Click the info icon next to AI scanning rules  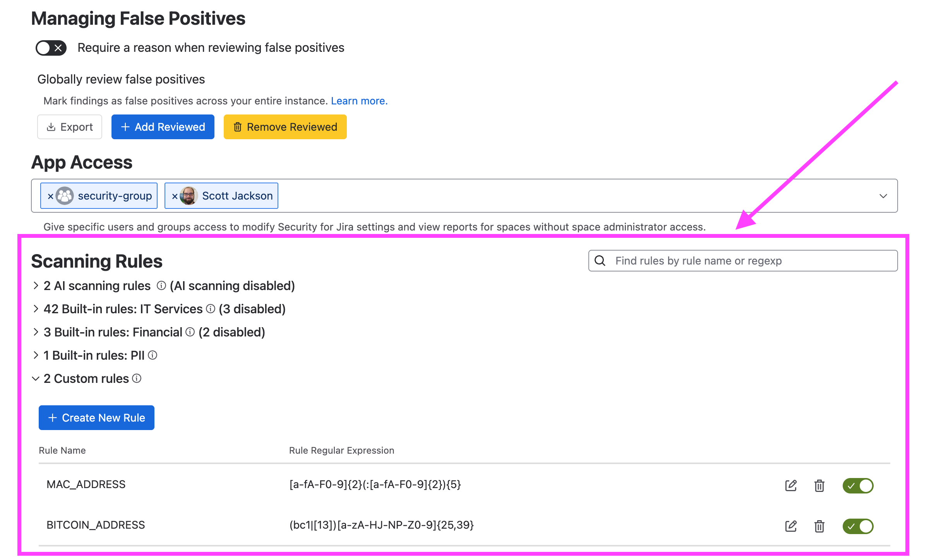161,285
